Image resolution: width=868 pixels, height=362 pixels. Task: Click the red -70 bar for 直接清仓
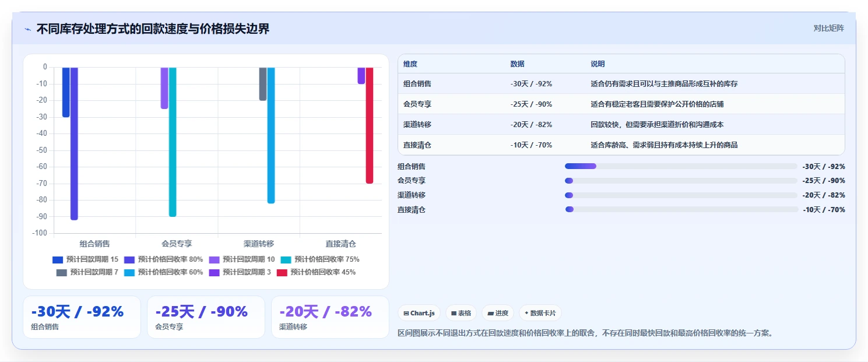[370, 125]
